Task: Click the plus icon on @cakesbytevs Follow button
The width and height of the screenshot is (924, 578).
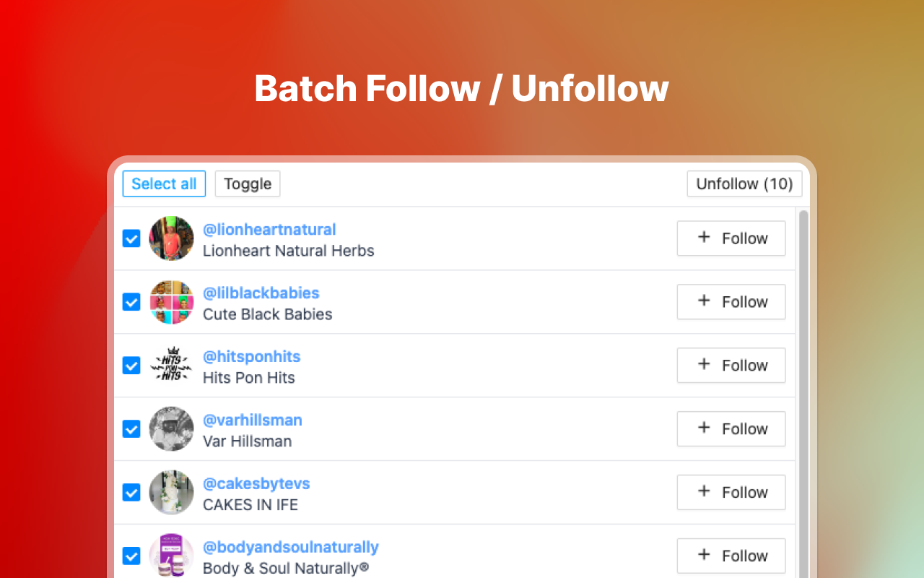Action: 702,492
